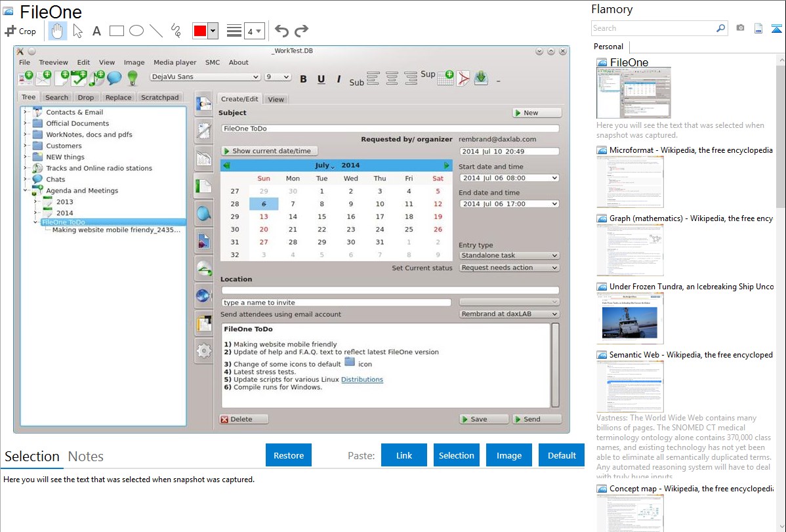Select the arrow pointer tool
The image size is (786, 532).
point(77,31)
